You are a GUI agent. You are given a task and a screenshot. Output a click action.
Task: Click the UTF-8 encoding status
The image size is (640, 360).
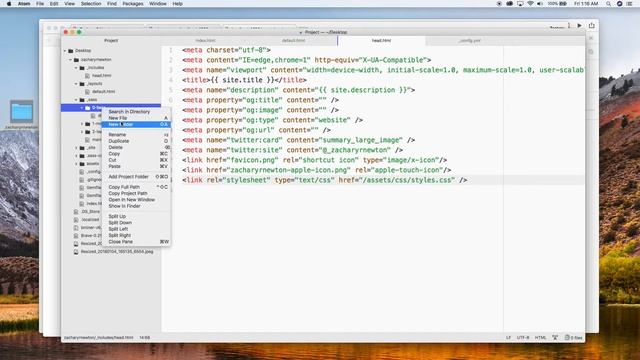pos(523,338)
